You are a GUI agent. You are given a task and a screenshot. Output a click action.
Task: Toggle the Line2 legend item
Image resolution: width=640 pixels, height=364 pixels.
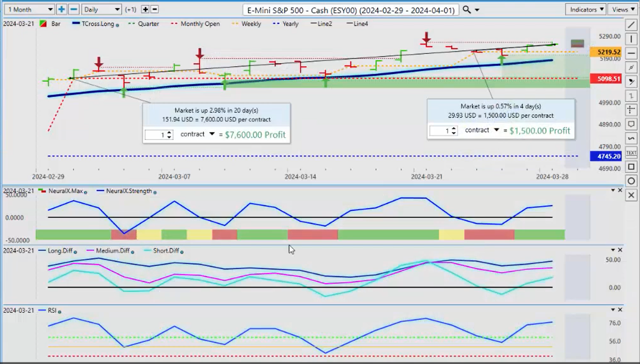(321, 24)
